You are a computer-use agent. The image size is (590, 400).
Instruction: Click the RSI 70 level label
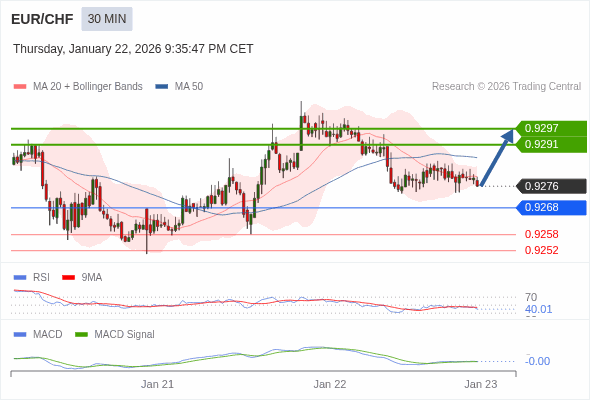click(531, 297)
